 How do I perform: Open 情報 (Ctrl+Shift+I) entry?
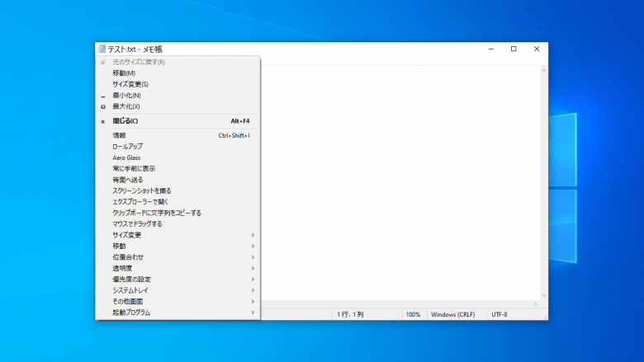(x=178, y=135)
